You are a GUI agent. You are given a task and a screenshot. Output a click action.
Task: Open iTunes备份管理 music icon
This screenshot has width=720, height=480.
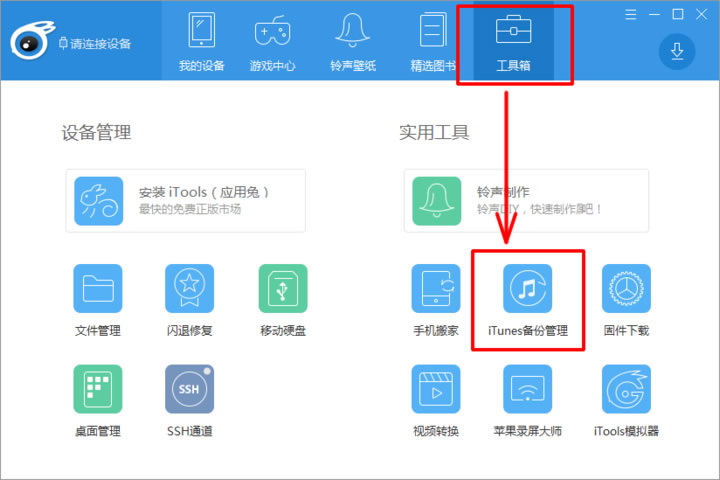[x=528, y=288]
